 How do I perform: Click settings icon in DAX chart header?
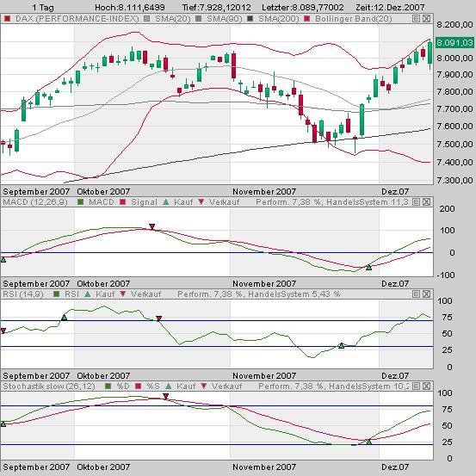(x=417, y=19)
